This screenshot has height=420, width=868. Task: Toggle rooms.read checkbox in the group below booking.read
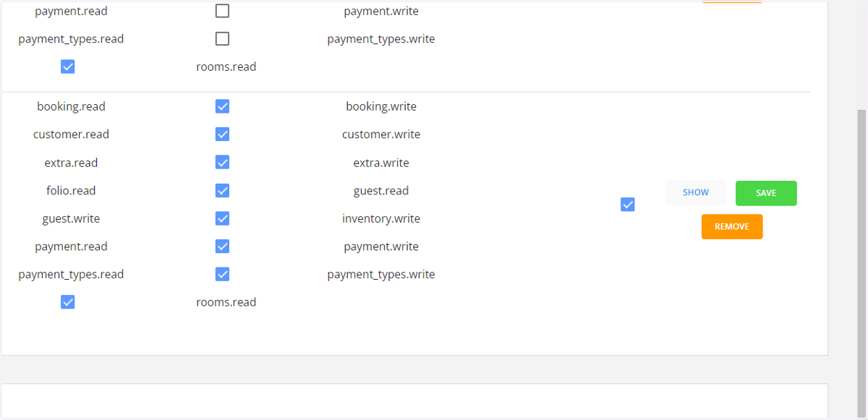tap(68, 302)
